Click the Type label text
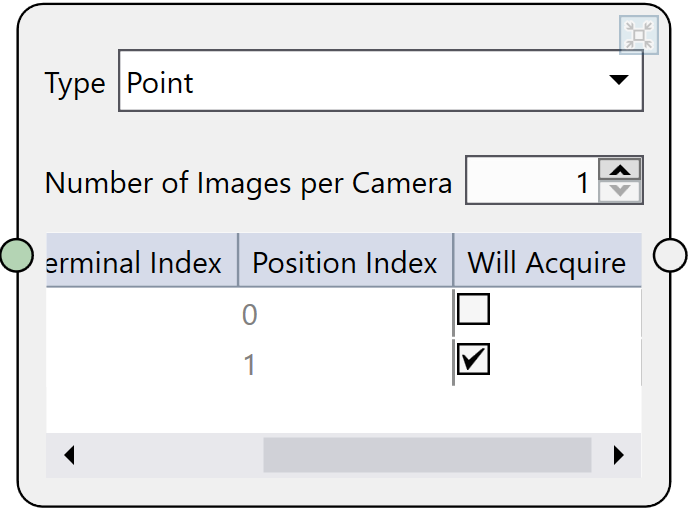This screenshot has height=509, width=689. tap(75, 84)
